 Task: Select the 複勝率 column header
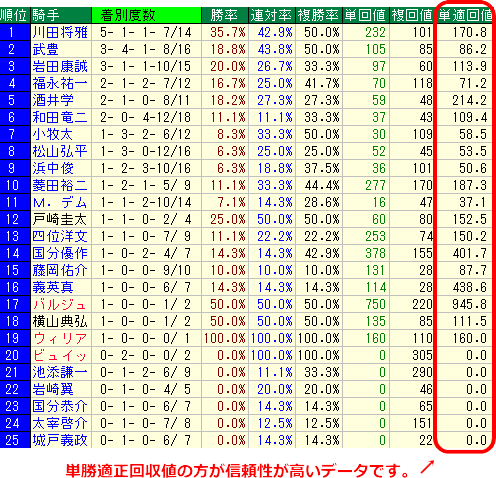pos(319,15)
